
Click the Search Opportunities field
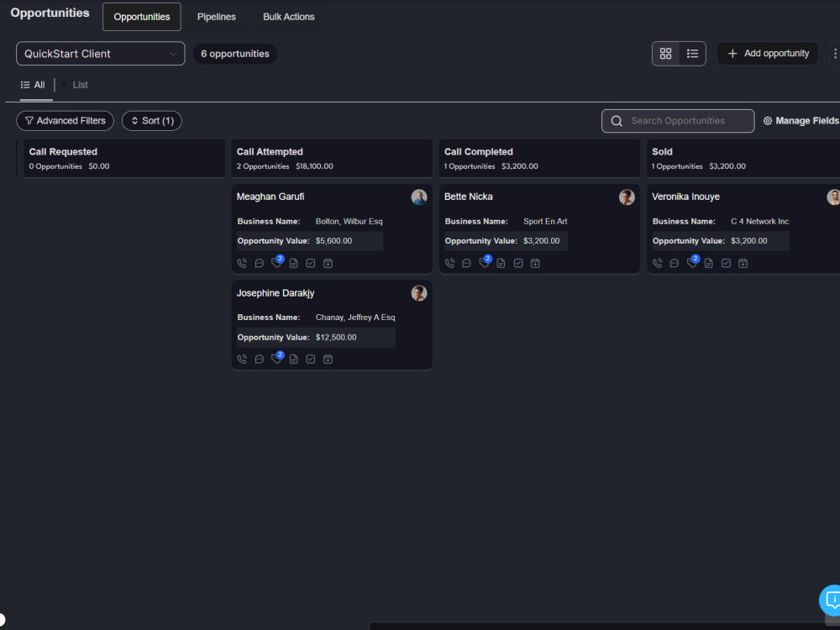(x=678, y=120)
